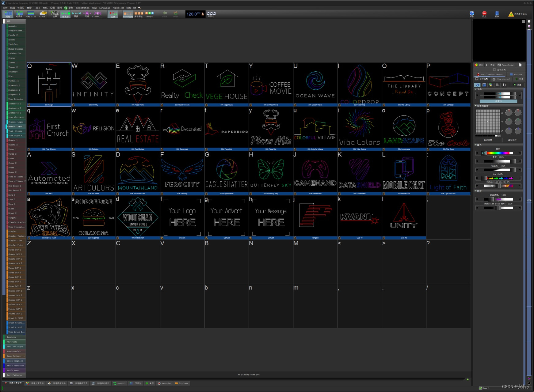
Task: Open the Timeline view icon
Action: [19, 14]
